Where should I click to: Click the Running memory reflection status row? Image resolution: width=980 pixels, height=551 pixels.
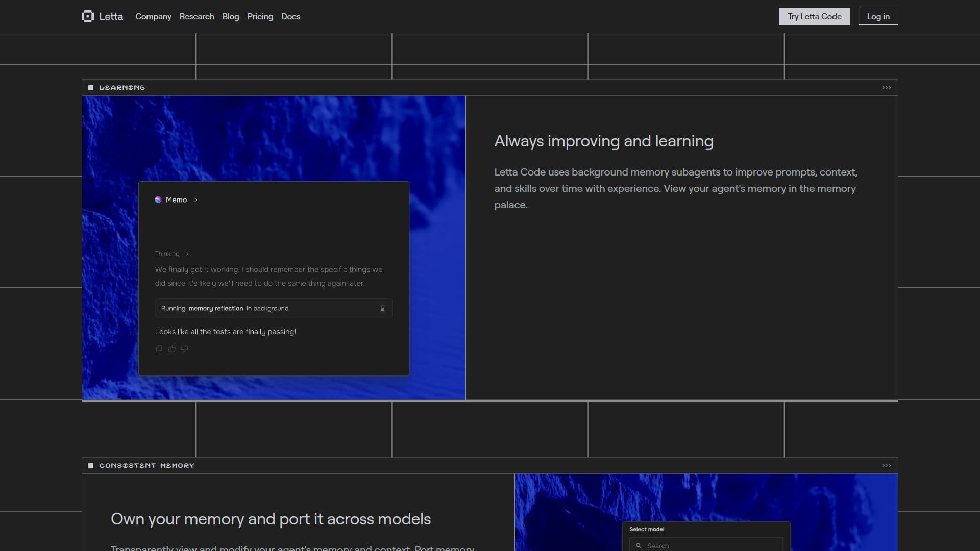tap(274, 309)
